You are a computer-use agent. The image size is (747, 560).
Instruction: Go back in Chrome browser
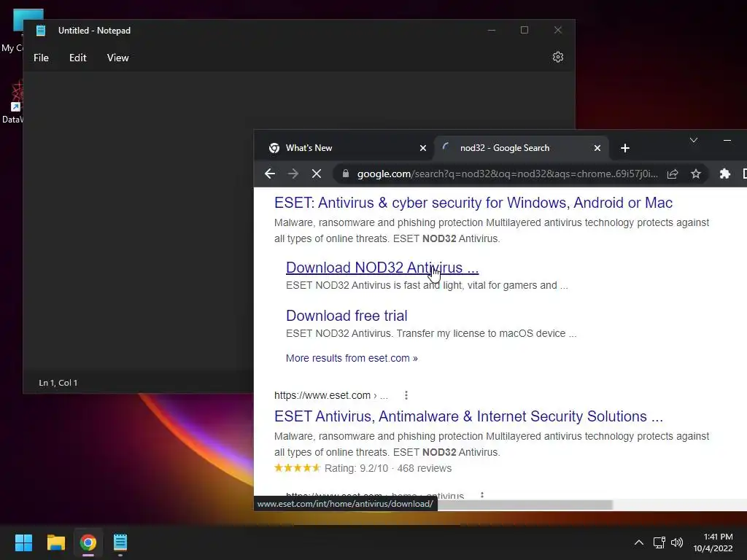(x=270, y=174)
